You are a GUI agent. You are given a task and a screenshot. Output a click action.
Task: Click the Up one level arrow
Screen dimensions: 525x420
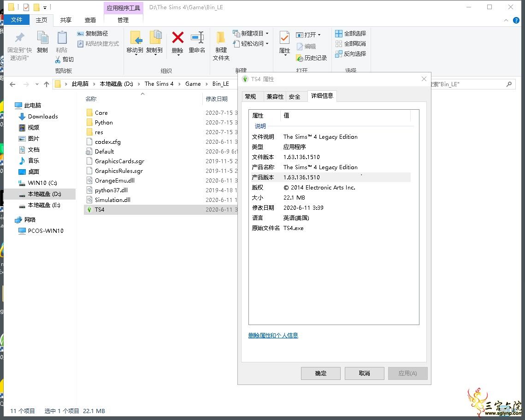click(x=47, y=84)
